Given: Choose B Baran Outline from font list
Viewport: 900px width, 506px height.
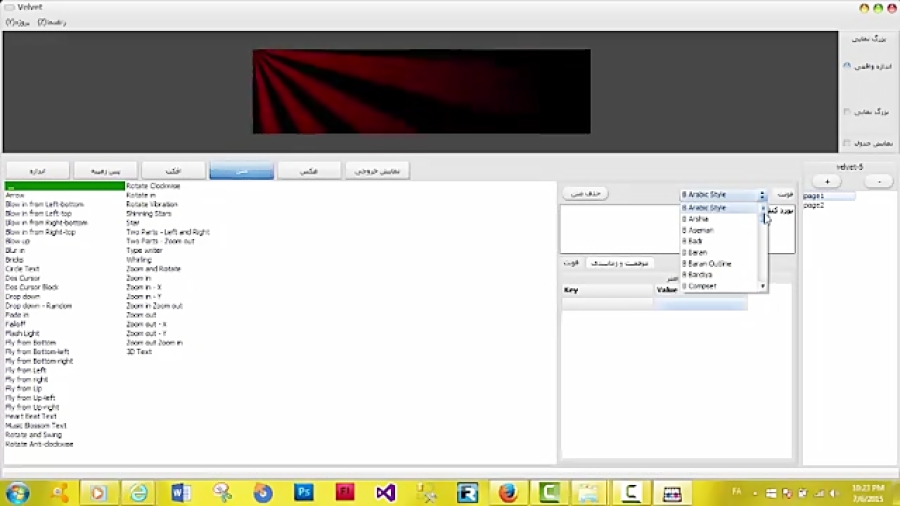Looking at the screenshot, I should click(707, 264).
